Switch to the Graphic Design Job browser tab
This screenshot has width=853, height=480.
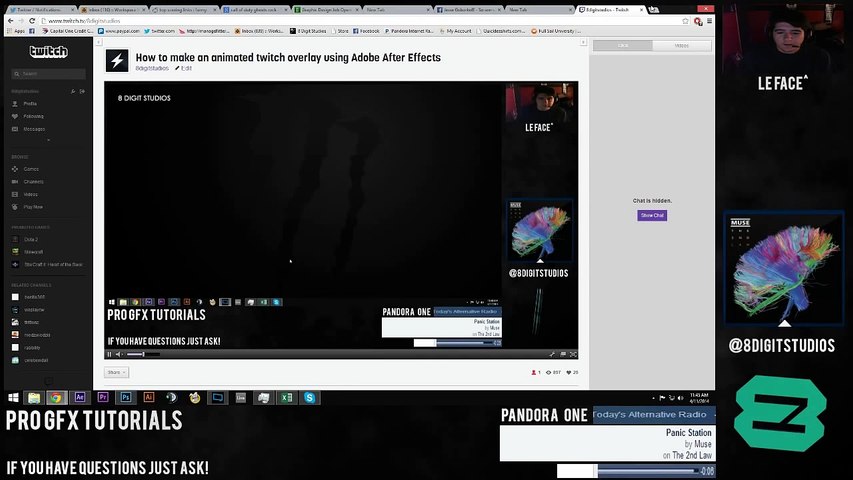click(325, 10)
